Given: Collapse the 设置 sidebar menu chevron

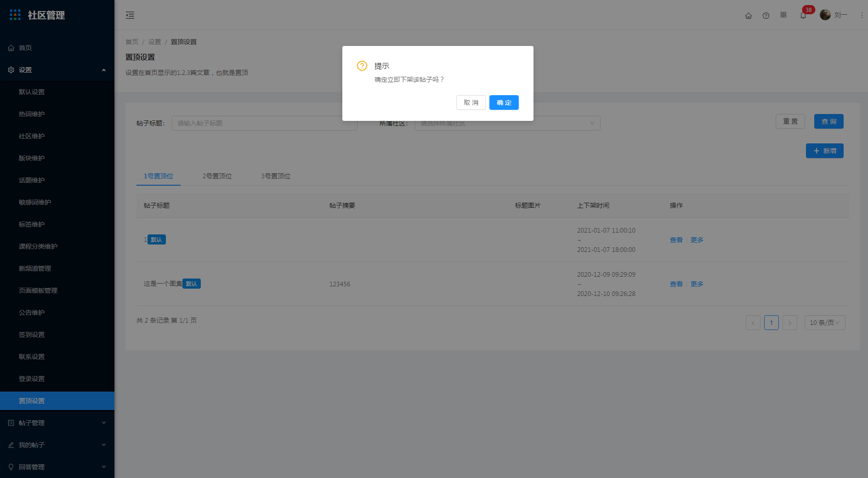Looking at the screenshot, I should (104, 70).
